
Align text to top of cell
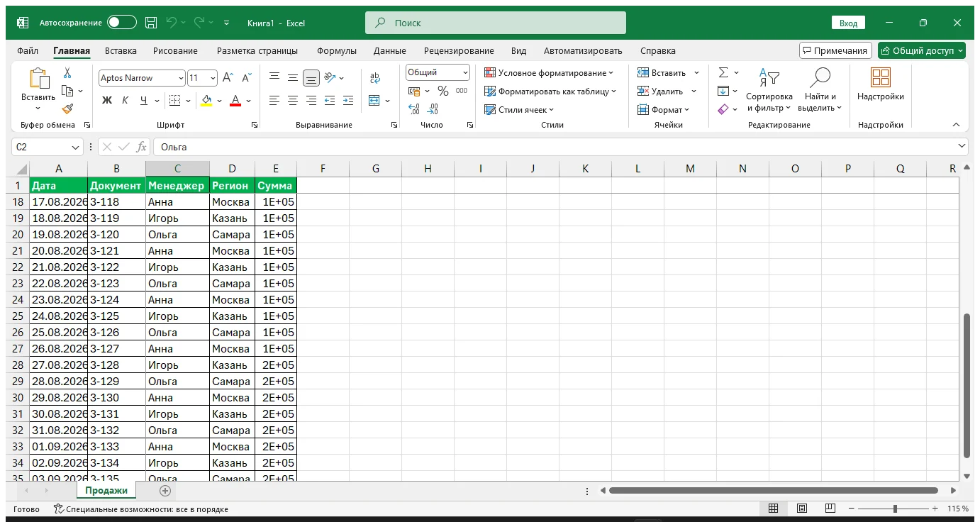tap(274, 78)
